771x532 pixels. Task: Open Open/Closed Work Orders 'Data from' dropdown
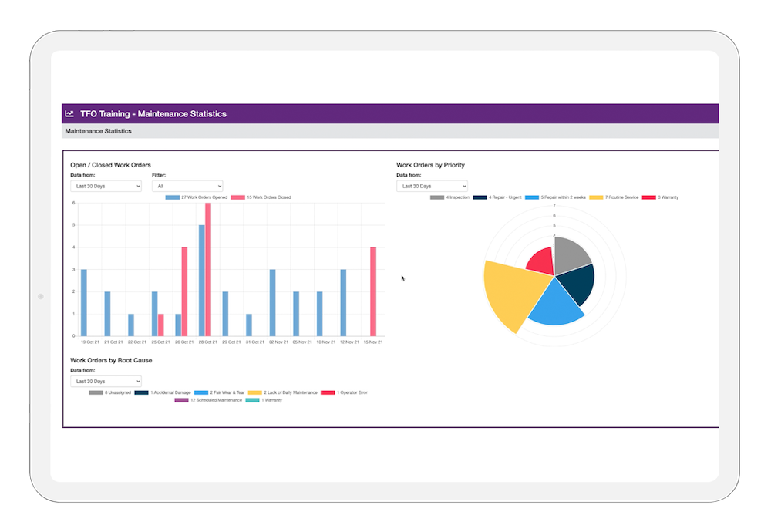106,187
